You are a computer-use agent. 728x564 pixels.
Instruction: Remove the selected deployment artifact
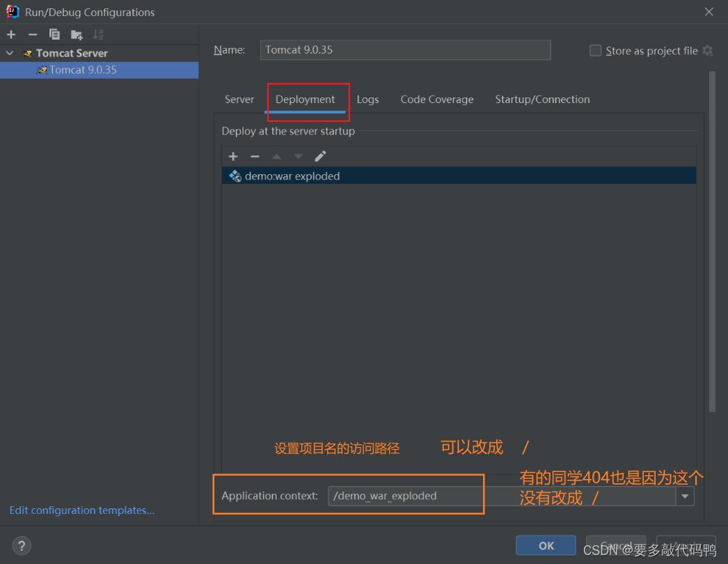coord(255,157)
